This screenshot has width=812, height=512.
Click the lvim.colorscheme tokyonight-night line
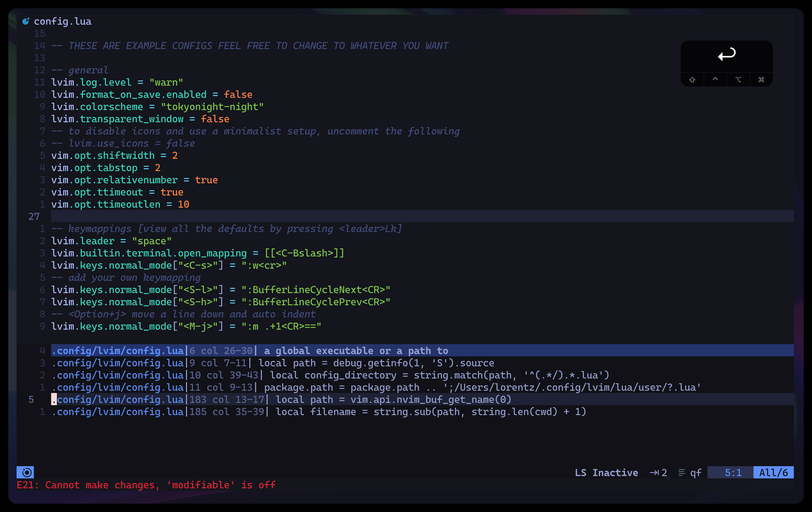[157, 107]
